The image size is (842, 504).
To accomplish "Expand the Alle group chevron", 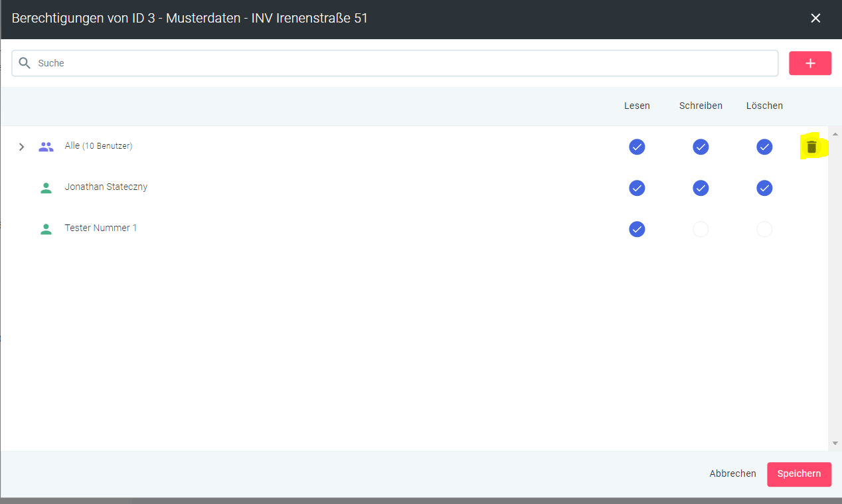I will coord(21,147).
